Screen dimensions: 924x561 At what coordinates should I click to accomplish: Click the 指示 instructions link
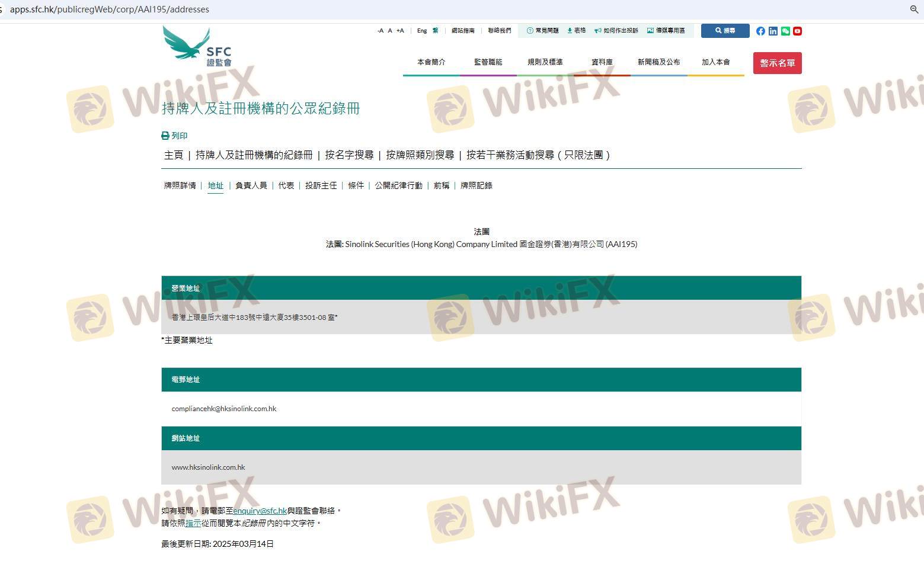193,524
